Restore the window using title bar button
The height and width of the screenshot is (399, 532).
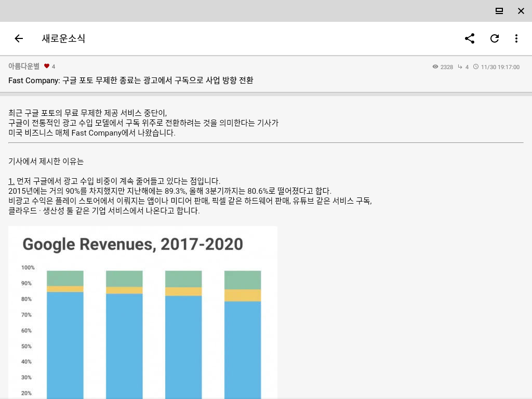coord(499,11)
